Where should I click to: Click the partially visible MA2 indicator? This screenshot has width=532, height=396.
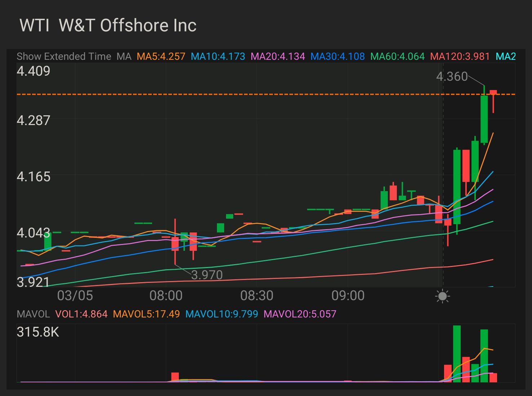pyautogui.click(x=506, y=57)
